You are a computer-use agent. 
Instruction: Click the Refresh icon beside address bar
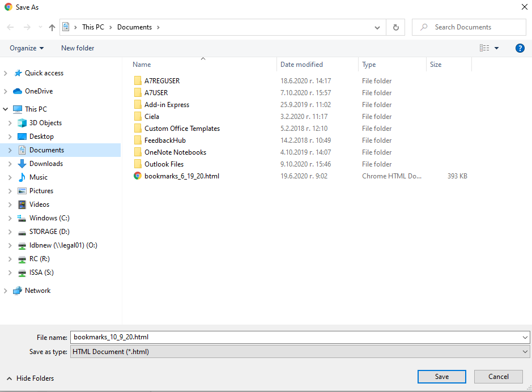click(x=395, y=27)
